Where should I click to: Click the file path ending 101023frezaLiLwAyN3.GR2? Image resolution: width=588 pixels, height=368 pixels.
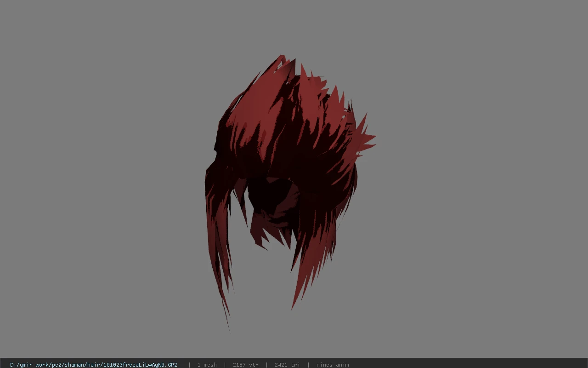click(x=94, y=365)
